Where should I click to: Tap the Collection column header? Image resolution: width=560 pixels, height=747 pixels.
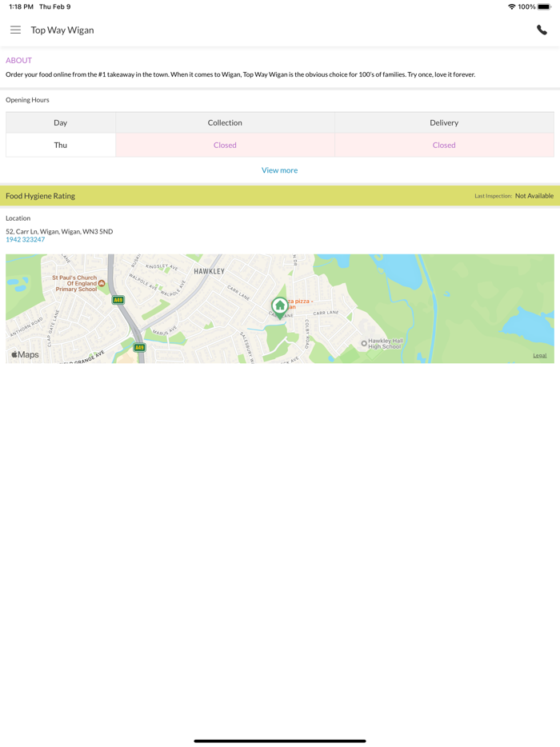(225, 123)
